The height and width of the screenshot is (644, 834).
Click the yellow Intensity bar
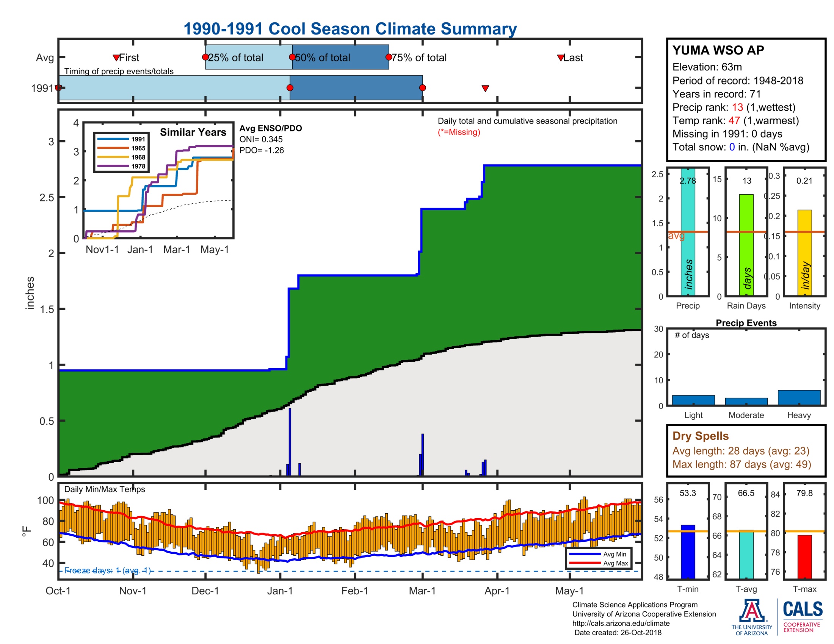point(804,253)
